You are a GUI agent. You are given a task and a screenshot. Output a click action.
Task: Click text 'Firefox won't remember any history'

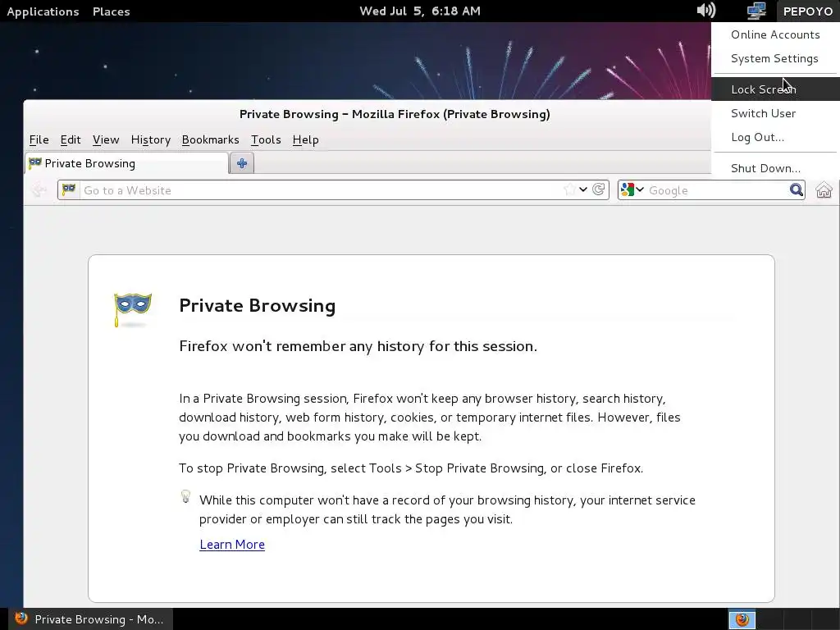[358, 346]
